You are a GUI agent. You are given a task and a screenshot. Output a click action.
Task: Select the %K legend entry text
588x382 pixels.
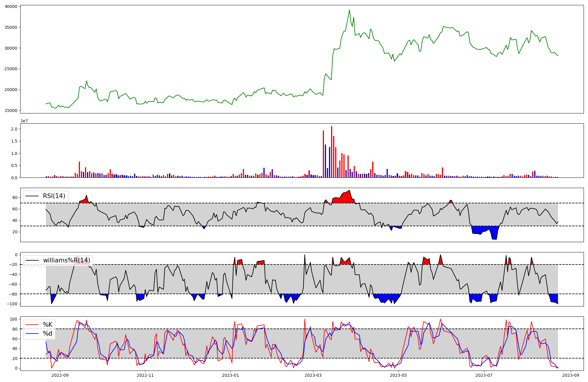click(48, 325)
